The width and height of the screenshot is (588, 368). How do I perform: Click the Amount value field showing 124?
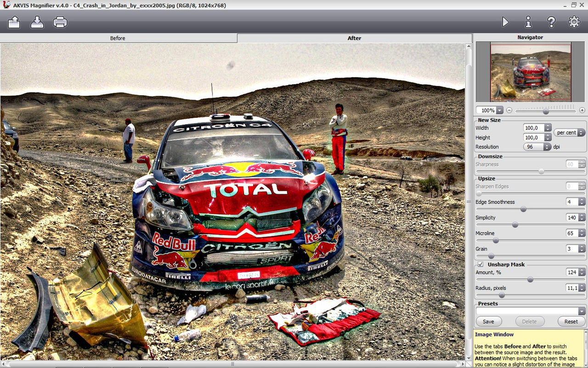[572, 272]
